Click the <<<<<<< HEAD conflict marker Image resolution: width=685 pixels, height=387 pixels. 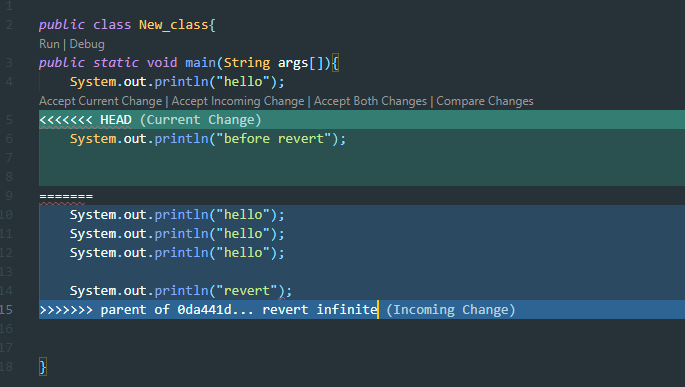pyautogui.click(x=85, y=120)
